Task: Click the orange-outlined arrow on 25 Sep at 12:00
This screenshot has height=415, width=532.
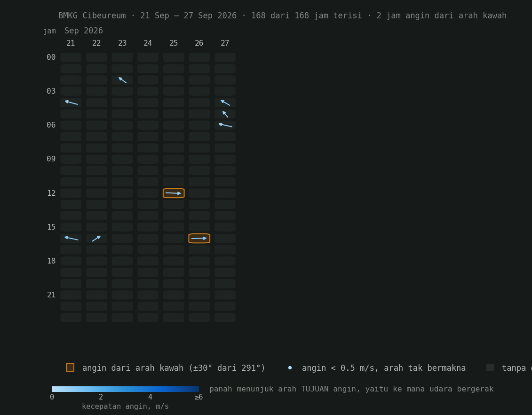Action: coord(174,193)
